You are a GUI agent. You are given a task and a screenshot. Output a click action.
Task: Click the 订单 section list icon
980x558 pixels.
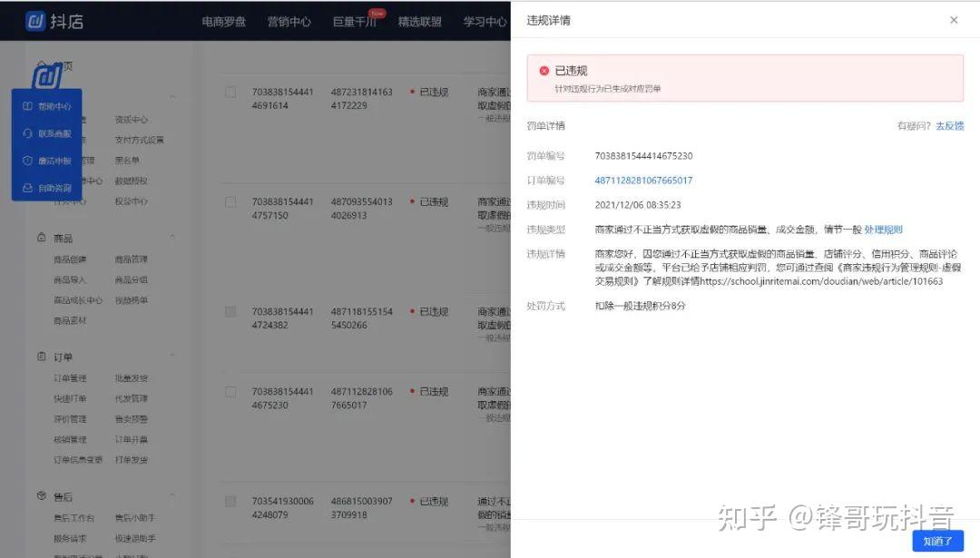(x=41, y=357)
